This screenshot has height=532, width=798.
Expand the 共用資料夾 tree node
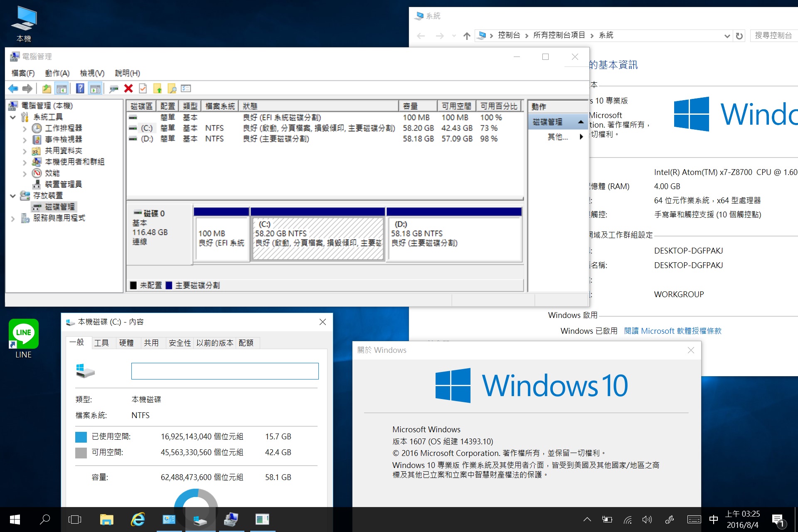25,151
